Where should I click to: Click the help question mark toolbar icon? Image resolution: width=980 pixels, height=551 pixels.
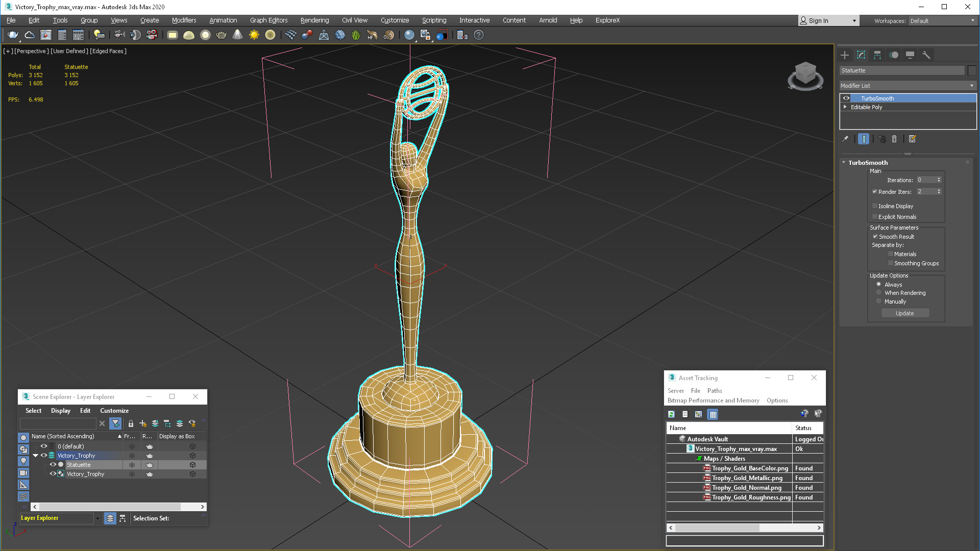478,35
